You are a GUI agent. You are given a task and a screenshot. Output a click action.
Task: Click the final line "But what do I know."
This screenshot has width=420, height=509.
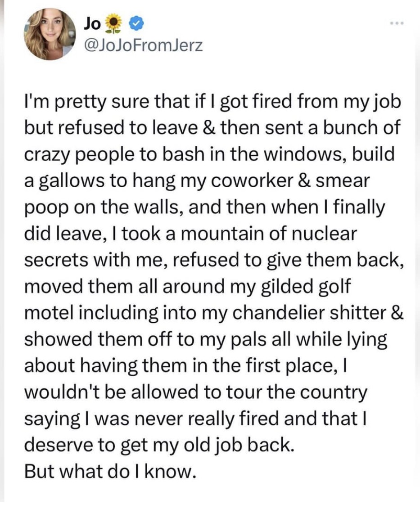[110, 471]
